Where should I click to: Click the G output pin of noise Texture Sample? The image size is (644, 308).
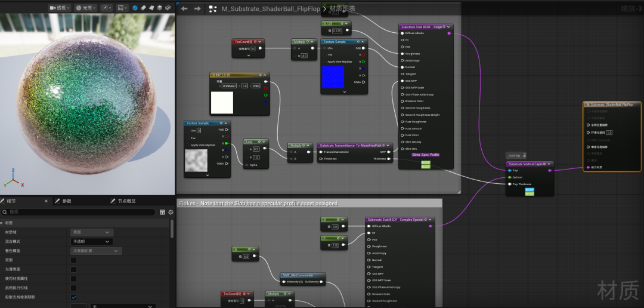coord(227,143)
